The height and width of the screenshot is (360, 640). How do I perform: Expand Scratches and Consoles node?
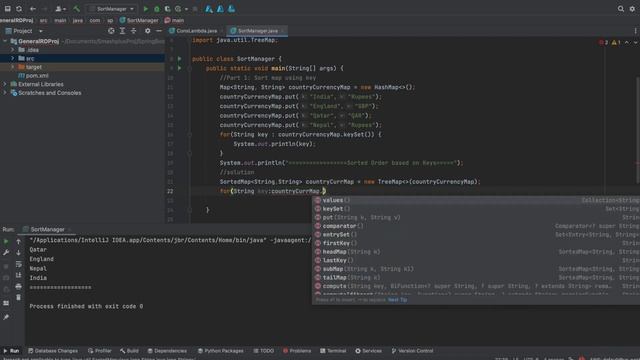[5, 93]
